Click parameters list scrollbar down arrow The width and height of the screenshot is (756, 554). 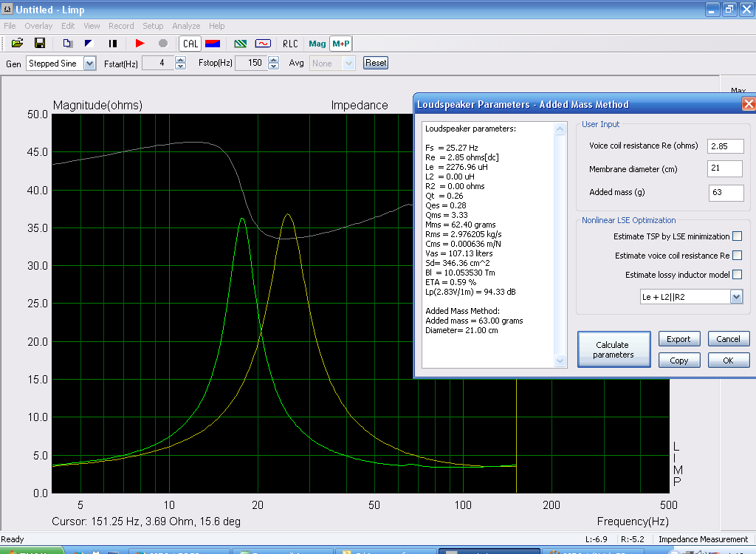(560, 361)
